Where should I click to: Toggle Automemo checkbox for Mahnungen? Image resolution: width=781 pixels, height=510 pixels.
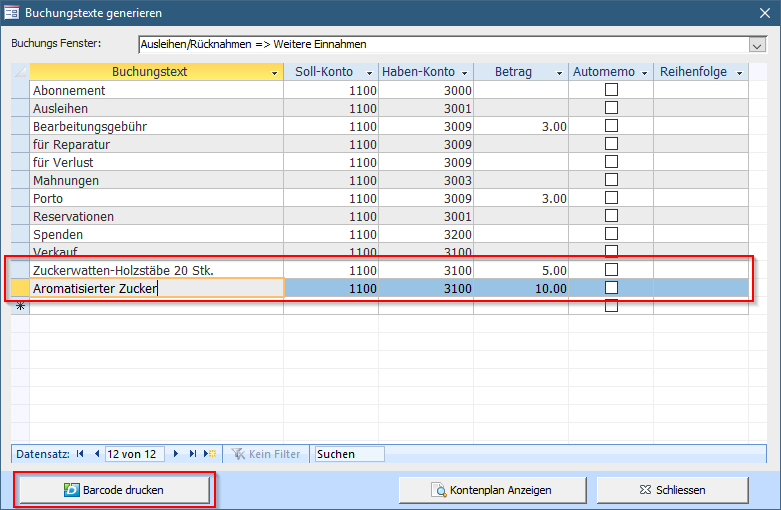611,179
